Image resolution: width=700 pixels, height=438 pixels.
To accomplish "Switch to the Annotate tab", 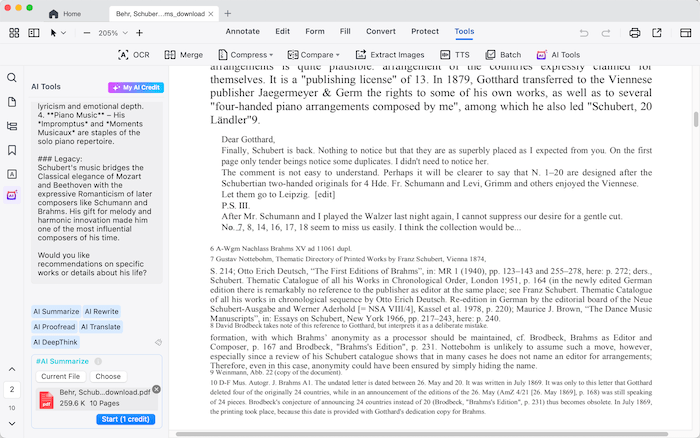I will (242, 31).
